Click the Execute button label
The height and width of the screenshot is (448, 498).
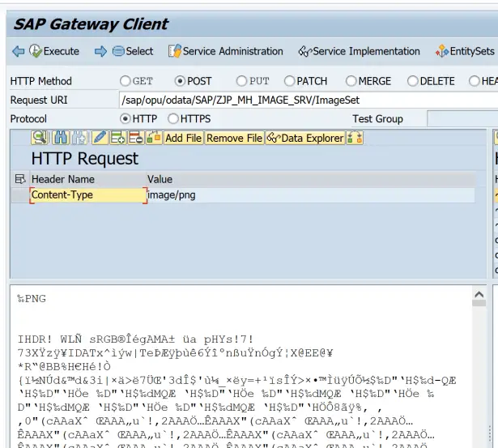pos(62,51)
